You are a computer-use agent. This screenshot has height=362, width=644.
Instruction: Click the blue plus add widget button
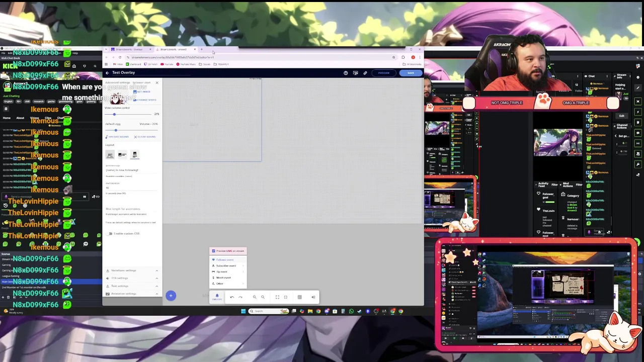[171, 296]
